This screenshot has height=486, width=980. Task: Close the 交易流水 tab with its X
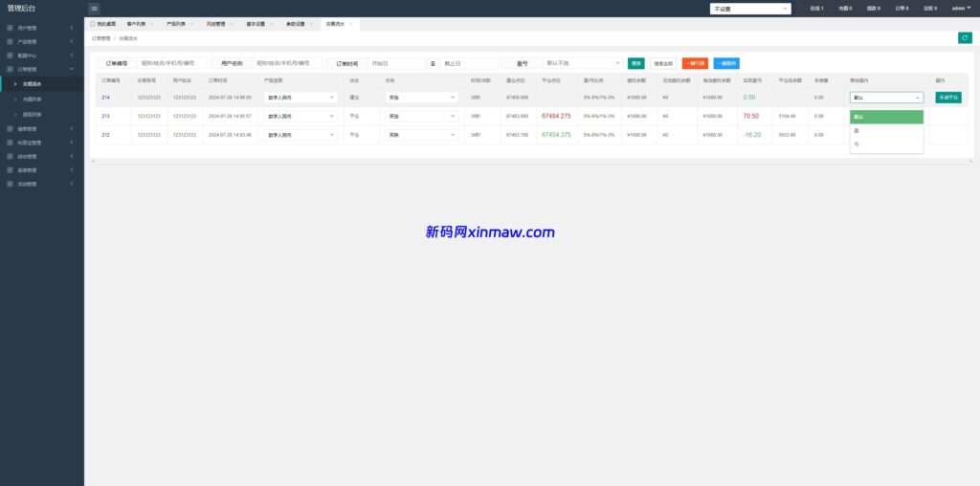pyautogui.click(x=350, y=22)
